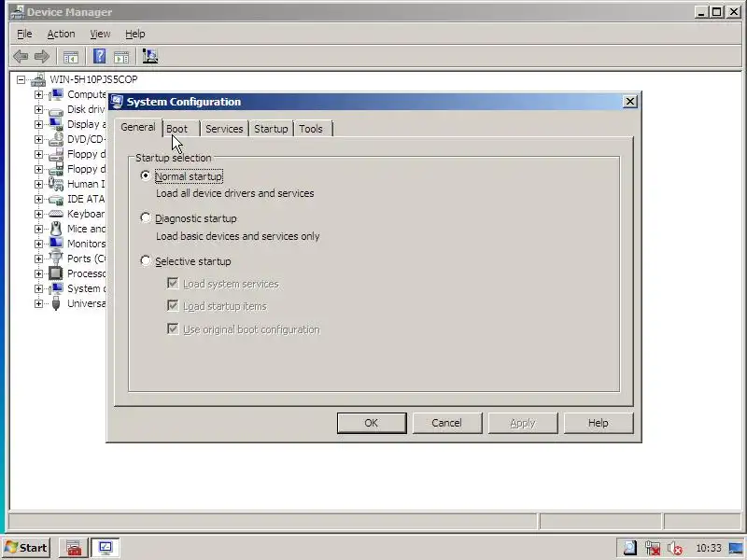Click the muted volume tray icon
The width and height of the screenshot is (747, 560).
(675, 548)
